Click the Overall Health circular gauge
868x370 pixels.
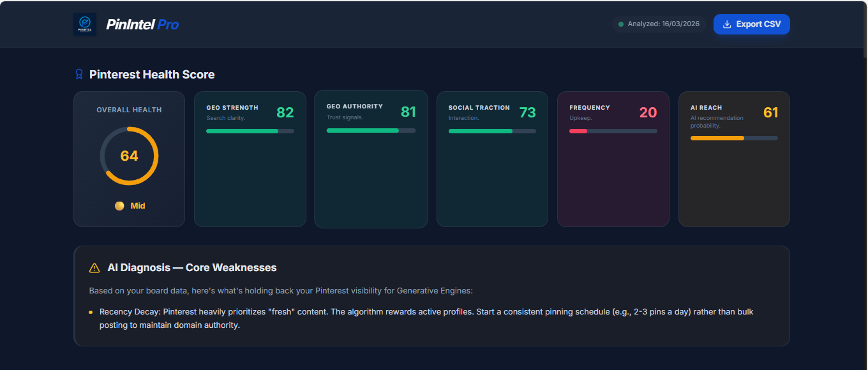pyautogui.click(x=129, y=156)
